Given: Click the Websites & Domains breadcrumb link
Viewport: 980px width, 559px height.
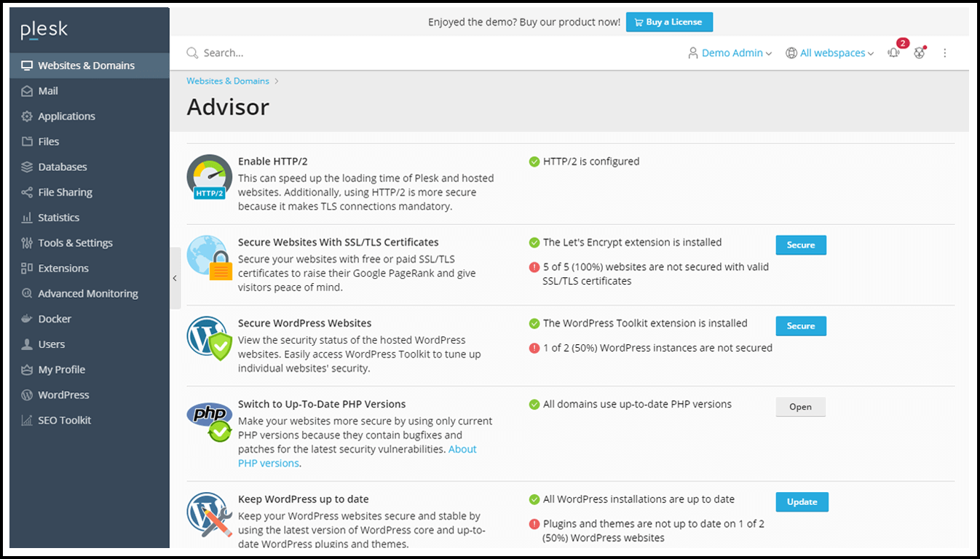Looking at the screenshot, I should tap(228, 81).
